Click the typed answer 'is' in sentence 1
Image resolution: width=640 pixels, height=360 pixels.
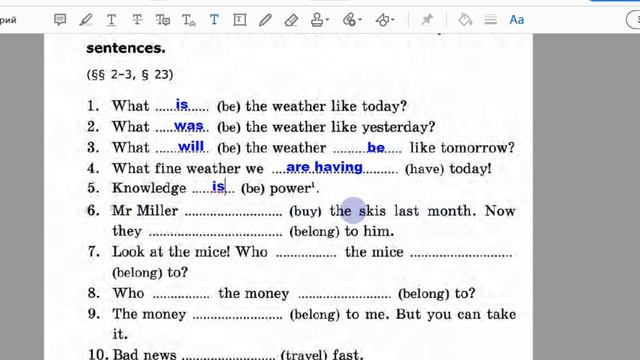pyautogui.click(x=182, y=104)
